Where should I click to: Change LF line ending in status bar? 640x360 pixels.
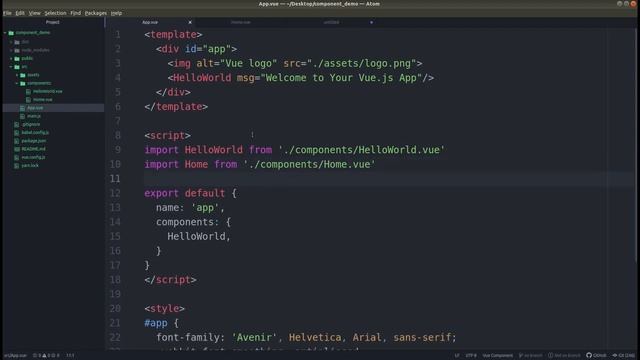(457, 356)
